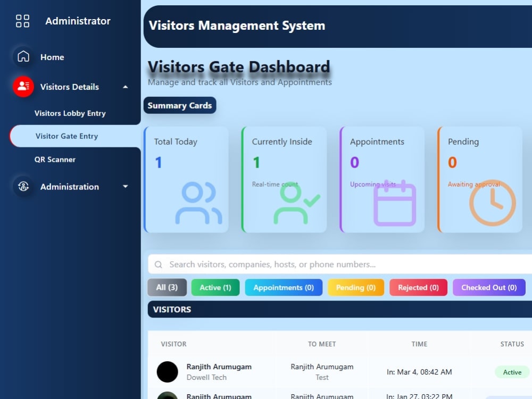Image resolution: width=532 pixels, height=399 pixels.
Task: Open the Administration menu label
Action: (70, 187)
